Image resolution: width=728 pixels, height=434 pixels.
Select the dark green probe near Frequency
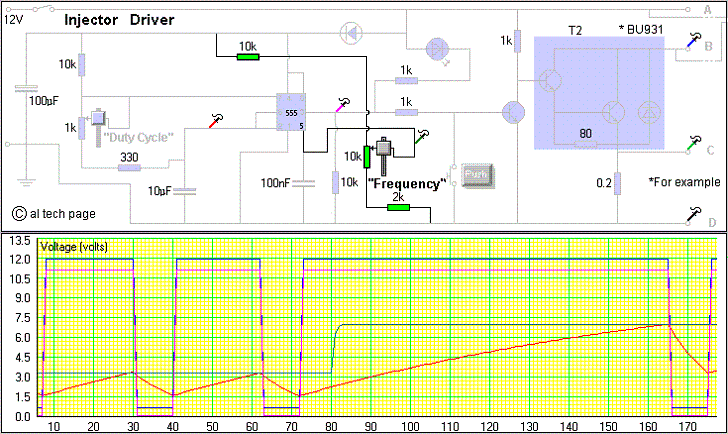(422, 136)
